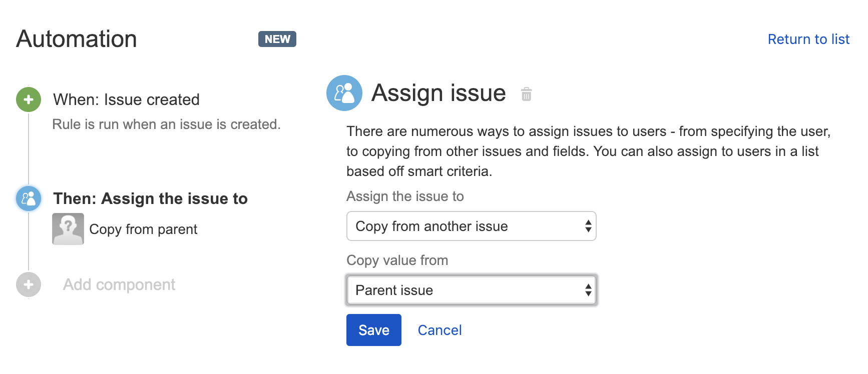Select the 'Then: Assign the issue to' step
Screen dimensions: 868x374
pyautogui.click(x=150, y=198)
